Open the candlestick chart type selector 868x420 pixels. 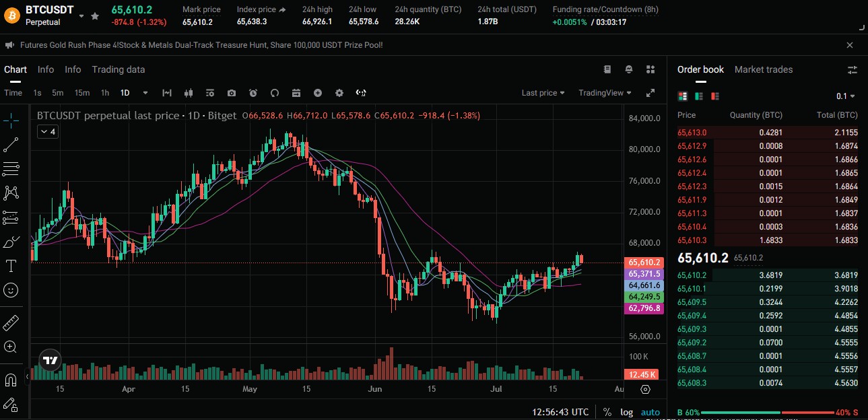click(189, 93)
